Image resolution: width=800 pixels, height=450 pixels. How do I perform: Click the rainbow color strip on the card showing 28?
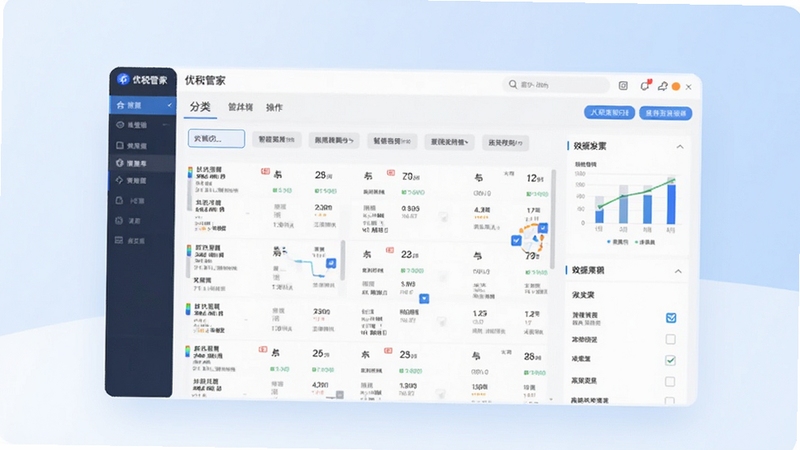coord(190,172)
